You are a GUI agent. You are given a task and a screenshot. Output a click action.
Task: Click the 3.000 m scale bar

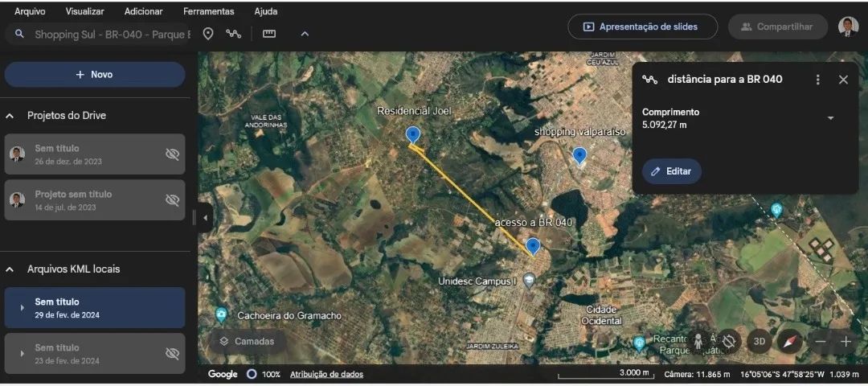pos(605,375)
